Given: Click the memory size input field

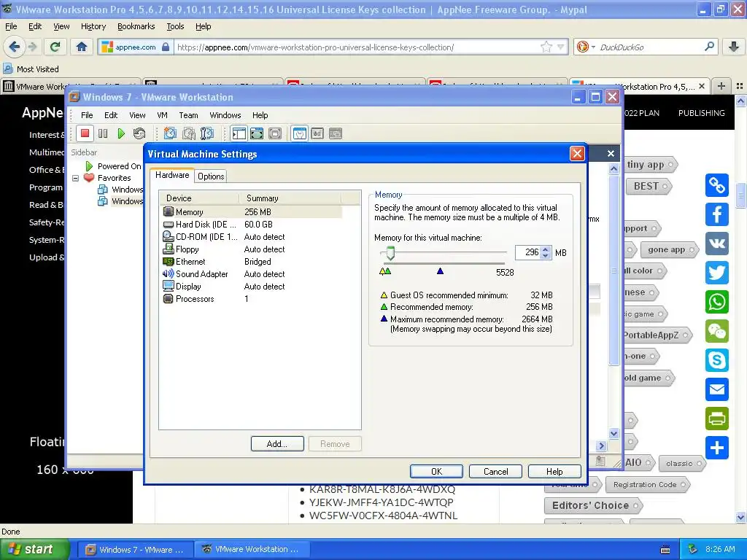Looking at the screenshot, I should click(x=528, y=252).
